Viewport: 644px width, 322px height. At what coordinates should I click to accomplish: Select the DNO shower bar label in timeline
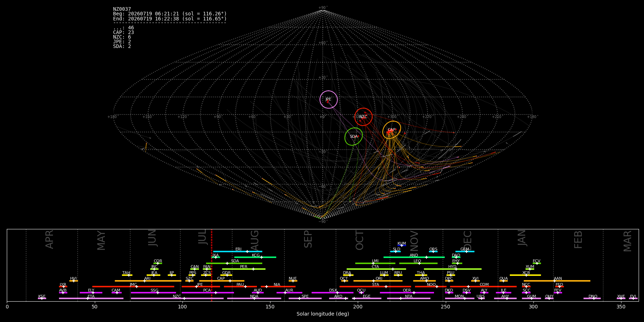[x=593, y=297]
